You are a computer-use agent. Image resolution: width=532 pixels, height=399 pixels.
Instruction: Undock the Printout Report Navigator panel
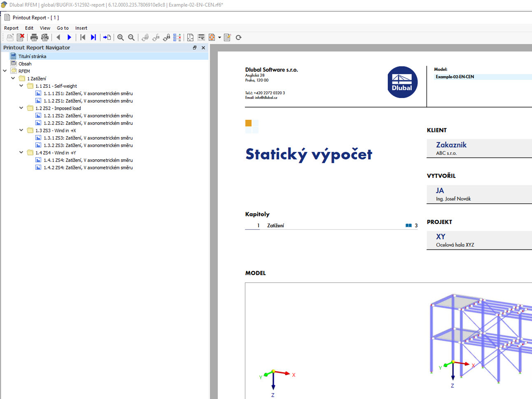coord(195,48)
